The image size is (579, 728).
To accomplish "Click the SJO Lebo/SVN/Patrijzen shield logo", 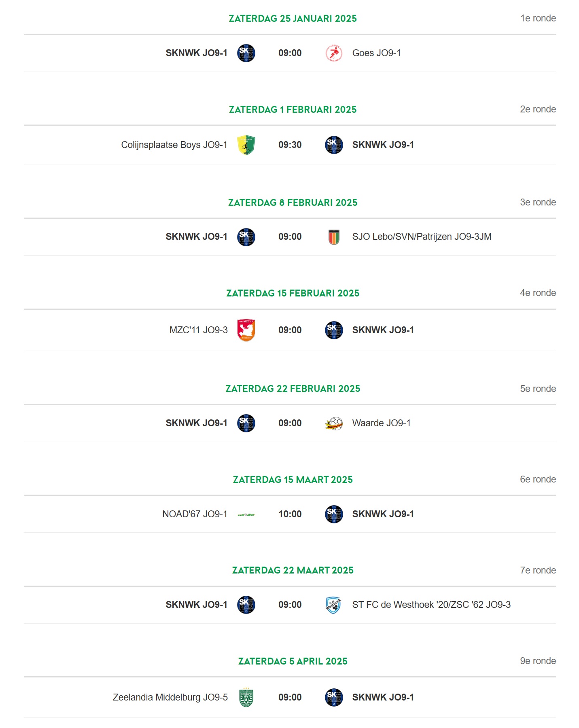I will click(x=334, y=237).
